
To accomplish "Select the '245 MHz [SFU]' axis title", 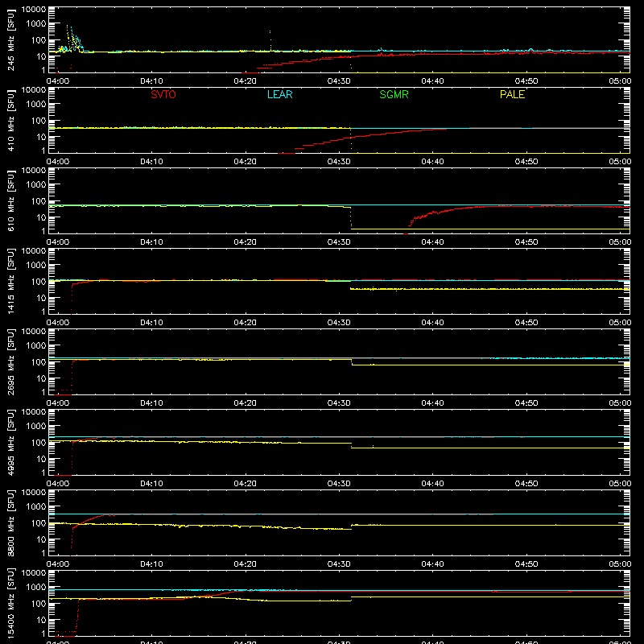I will point(10,39).
